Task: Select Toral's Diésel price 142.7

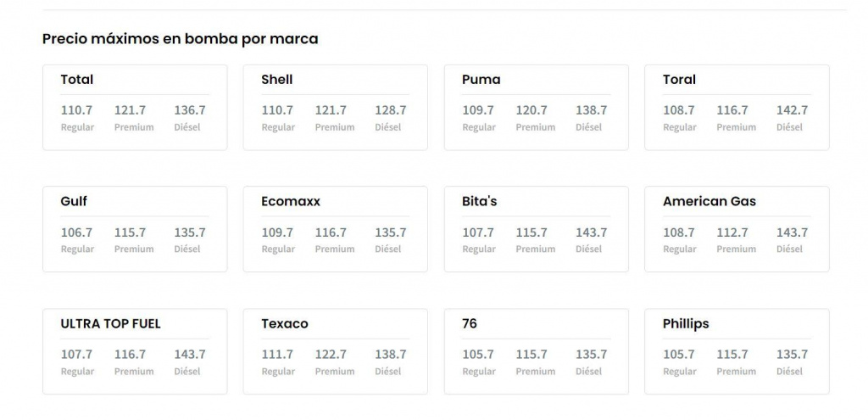Action: [x=792, y=110]
